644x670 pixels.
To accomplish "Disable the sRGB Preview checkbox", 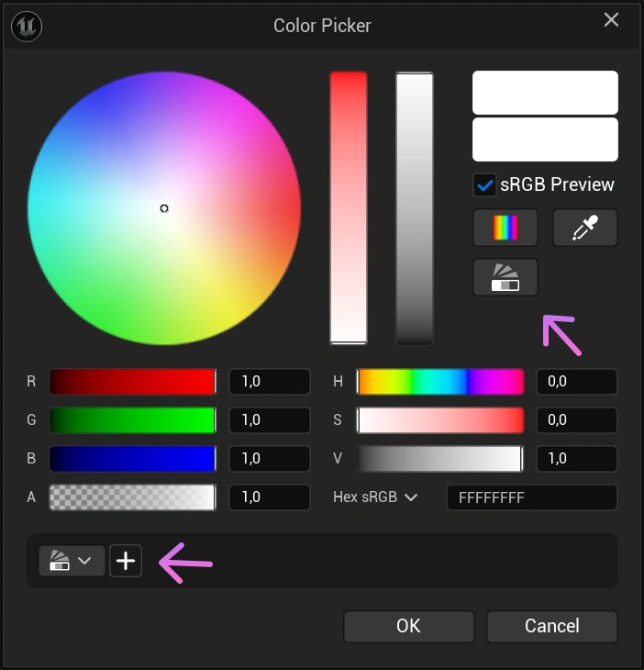I will pyautogui.click(x=484, y=185).
